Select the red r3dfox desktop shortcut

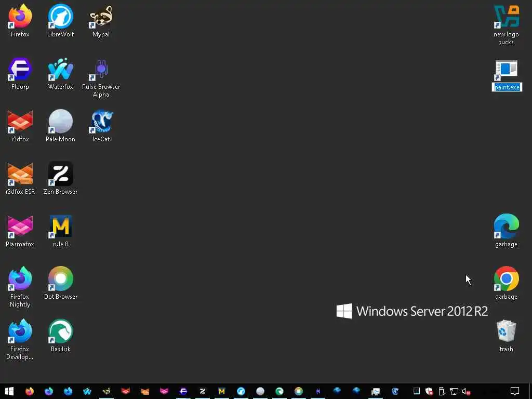(x=20, y=126)
